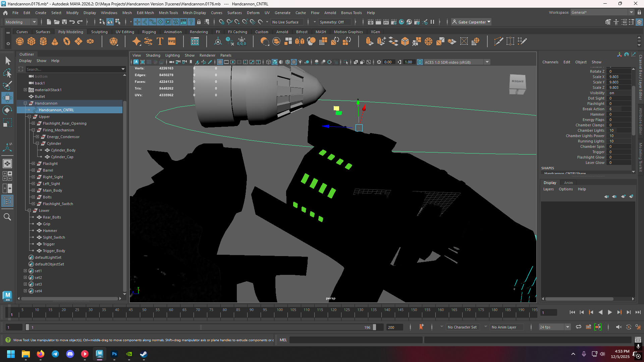Click the polygon sphere shelf icon
The height and width of the screenshot is (362, 644).
click(20, 42)
